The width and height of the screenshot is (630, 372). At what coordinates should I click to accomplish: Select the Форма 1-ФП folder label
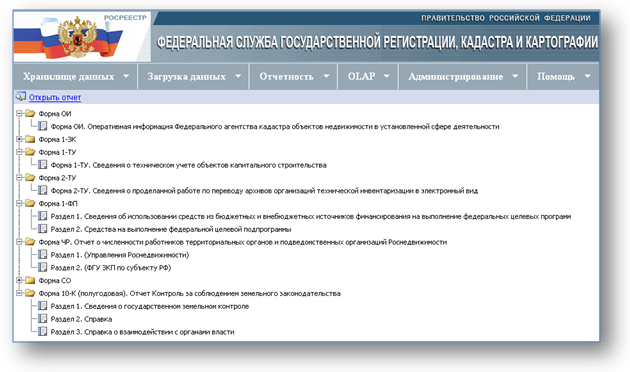58,204
